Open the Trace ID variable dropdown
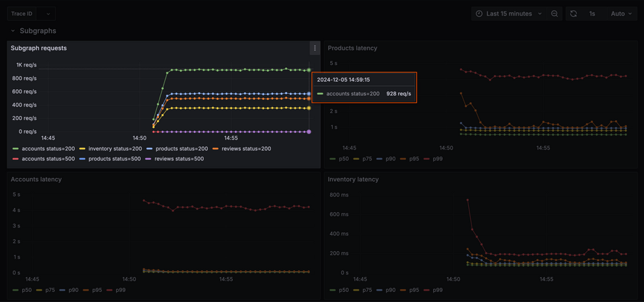 (x=46, y=14)
